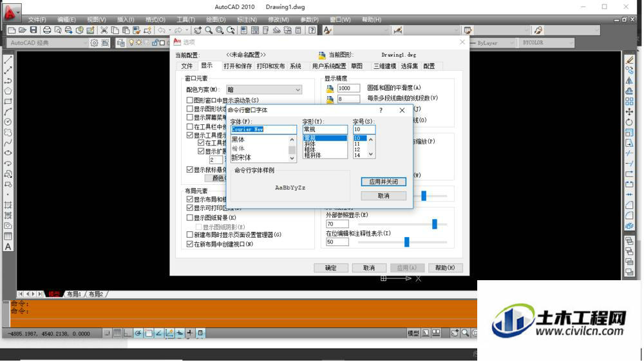Toggle Ortho mode in status bar
The image size is (644, 362).
tap(128, 333)
